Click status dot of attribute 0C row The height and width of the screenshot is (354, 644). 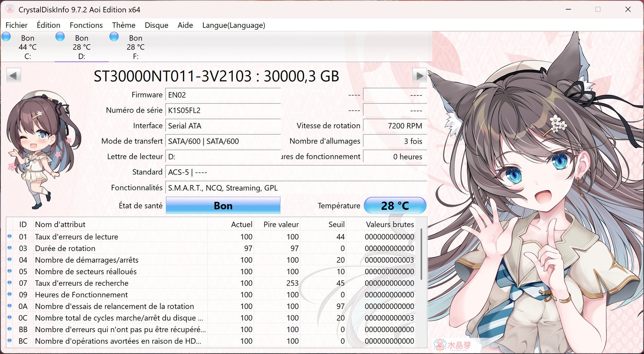[x=10, y=318]
